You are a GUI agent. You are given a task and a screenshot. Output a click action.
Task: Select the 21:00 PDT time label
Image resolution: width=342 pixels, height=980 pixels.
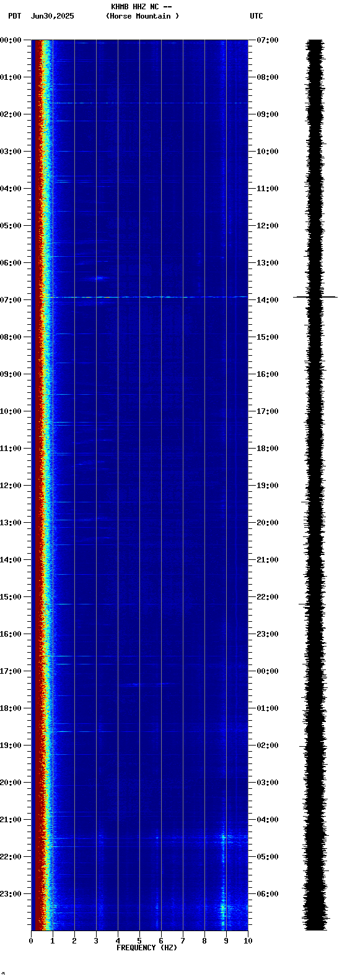11,820
